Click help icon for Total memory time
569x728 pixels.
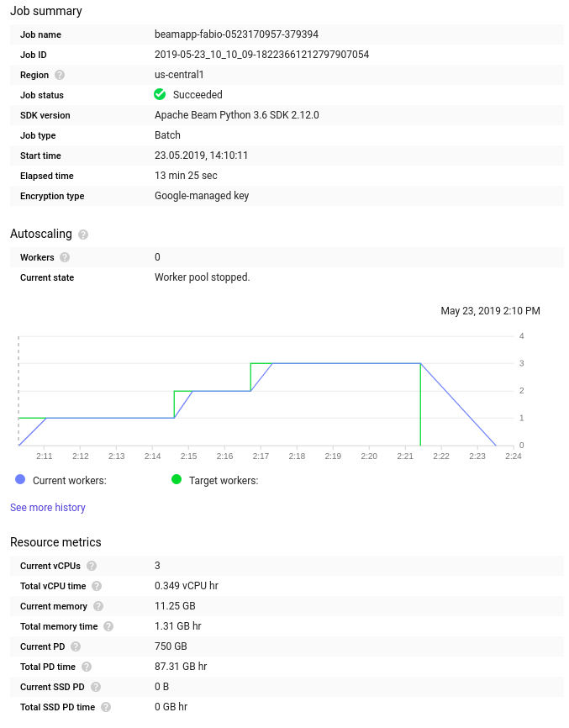click(108, 627)
